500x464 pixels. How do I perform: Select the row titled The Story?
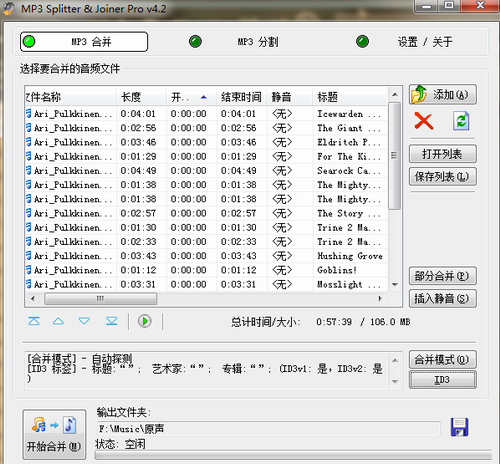click(206, 213)
